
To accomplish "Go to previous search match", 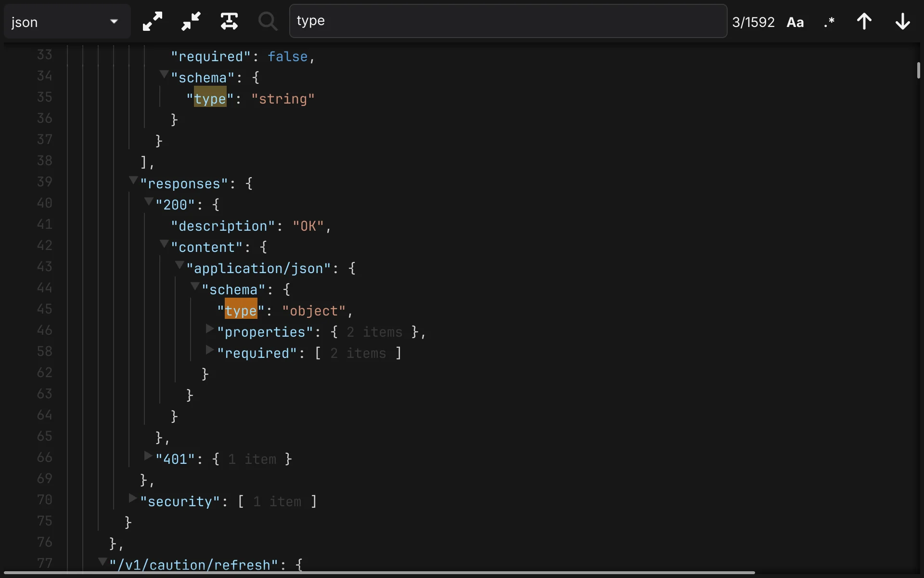I will [864, 22].
